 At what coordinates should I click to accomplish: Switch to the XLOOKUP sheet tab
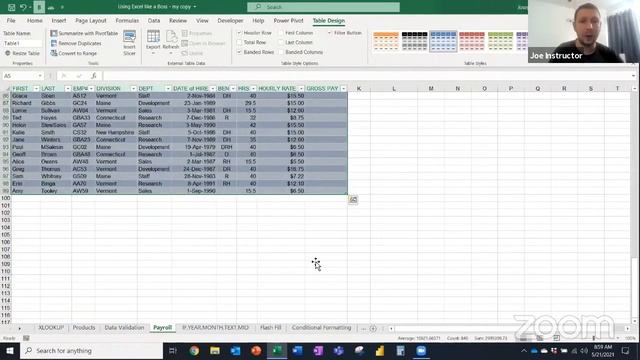pyautogui.click(x=51, y=328)
